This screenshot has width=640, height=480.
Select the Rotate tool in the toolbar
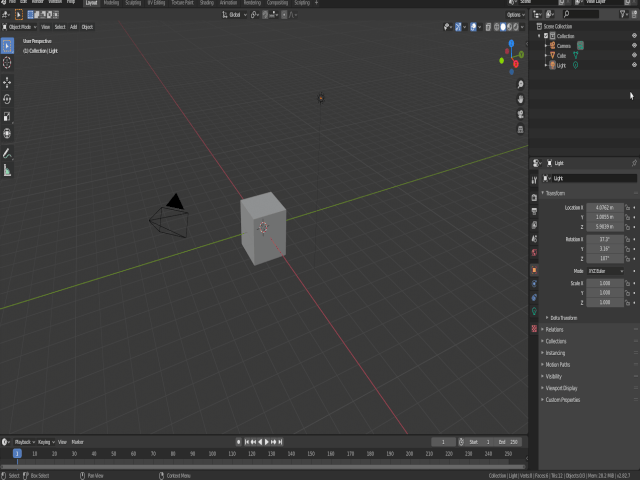[x=7, y=99]
